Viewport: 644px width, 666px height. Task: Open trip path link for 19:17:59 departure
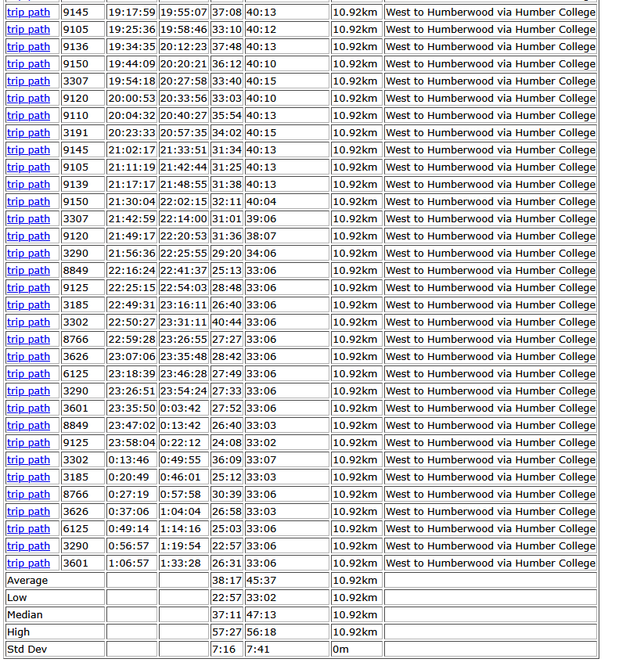tap(28, 13)
